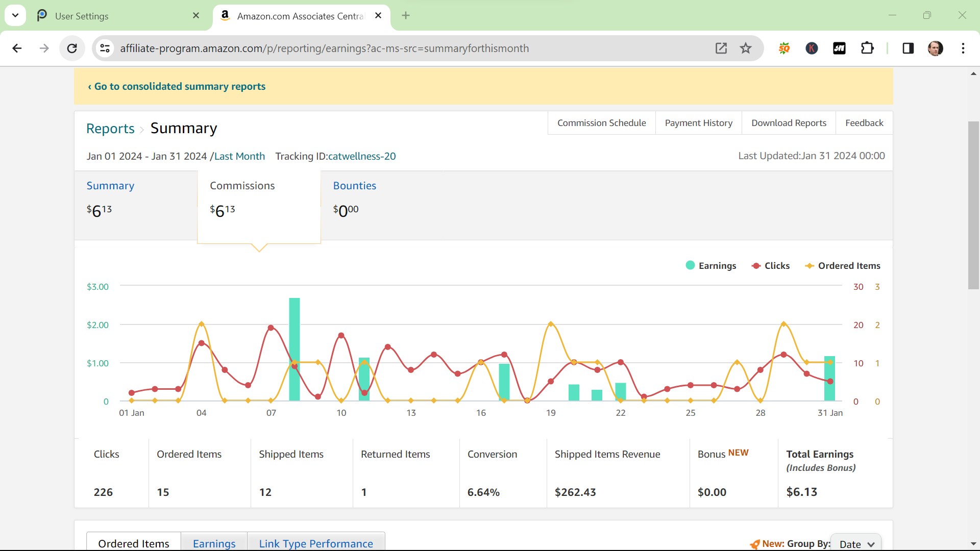Click the earnings bar at 31 Jan
This screenshot has width=980, height=551.
(x=829, y=378)
